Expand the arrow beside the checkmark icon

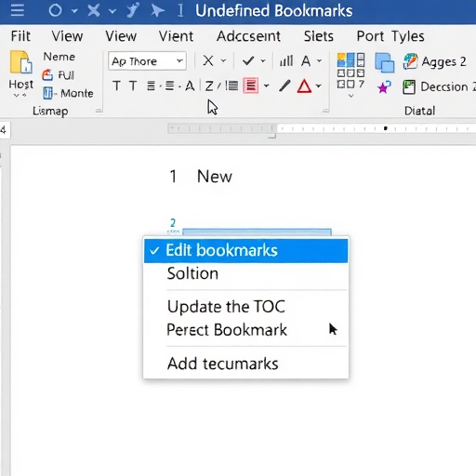click(263, 60)
